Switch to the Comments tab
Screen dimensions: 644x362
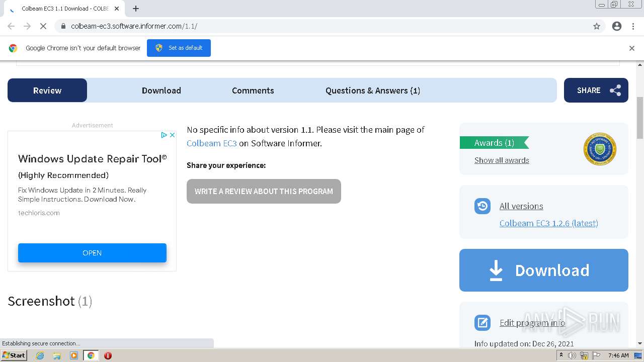click(253, 90)
